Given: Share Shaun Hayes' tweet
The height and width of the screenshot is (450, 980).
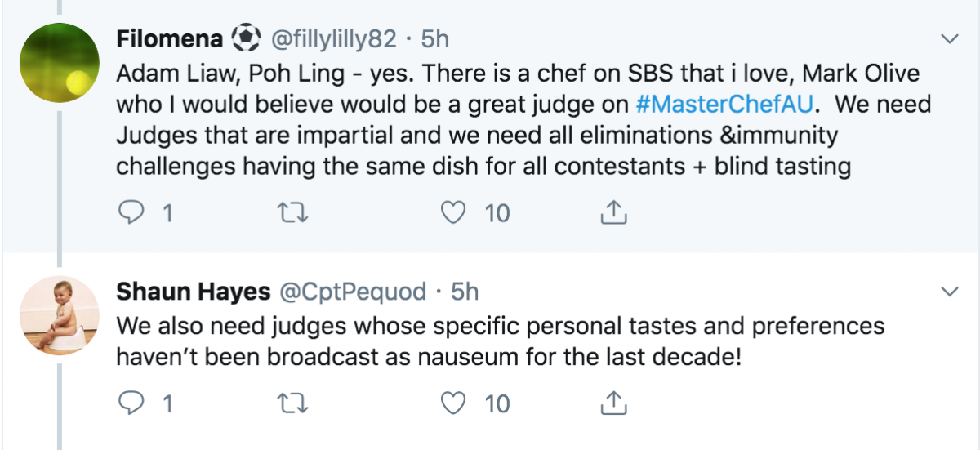Looking at the screenshot, I should tap(612, 403).
